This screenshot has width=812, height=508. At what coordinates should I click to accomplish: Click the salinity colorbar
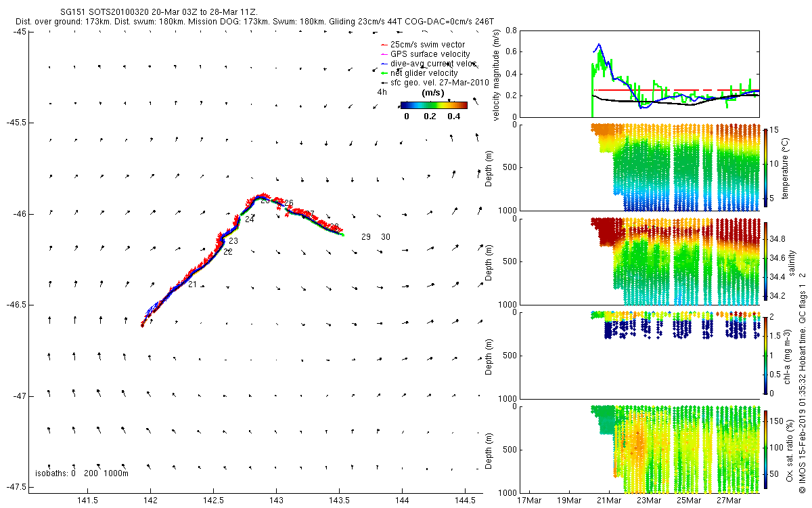(x=765, y=261)
